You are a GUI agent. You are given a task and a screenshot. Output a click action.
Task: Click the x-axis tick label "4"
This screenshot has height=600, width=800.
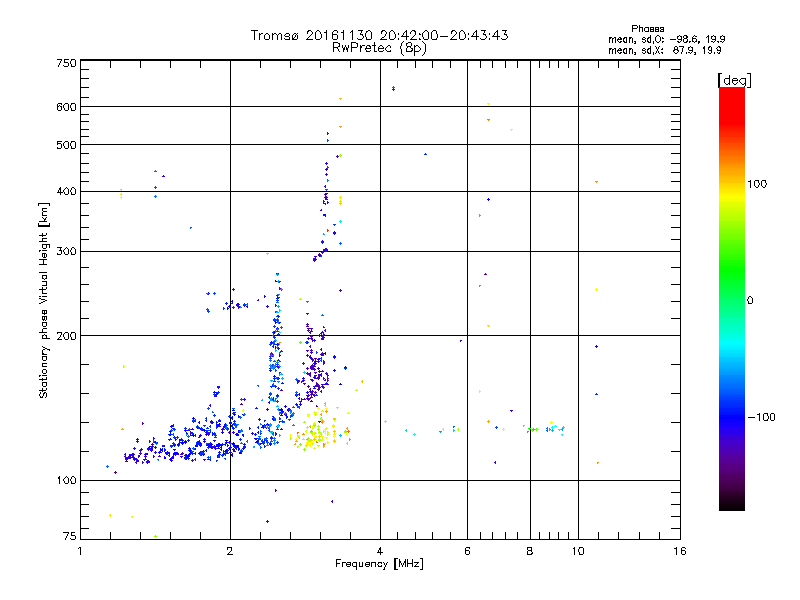380,551
